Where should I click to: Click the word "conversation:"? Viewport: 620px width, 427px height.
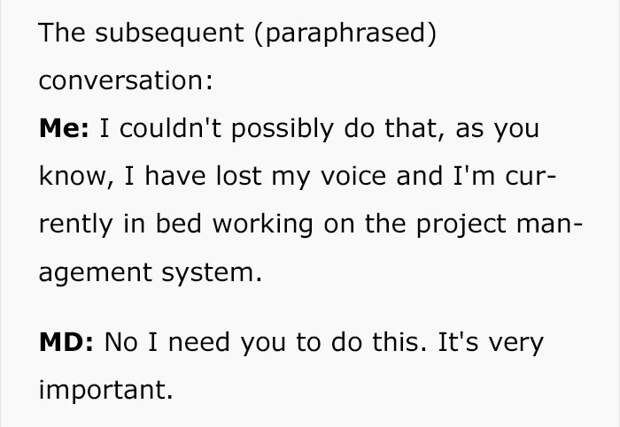click(x=126, y=80)
